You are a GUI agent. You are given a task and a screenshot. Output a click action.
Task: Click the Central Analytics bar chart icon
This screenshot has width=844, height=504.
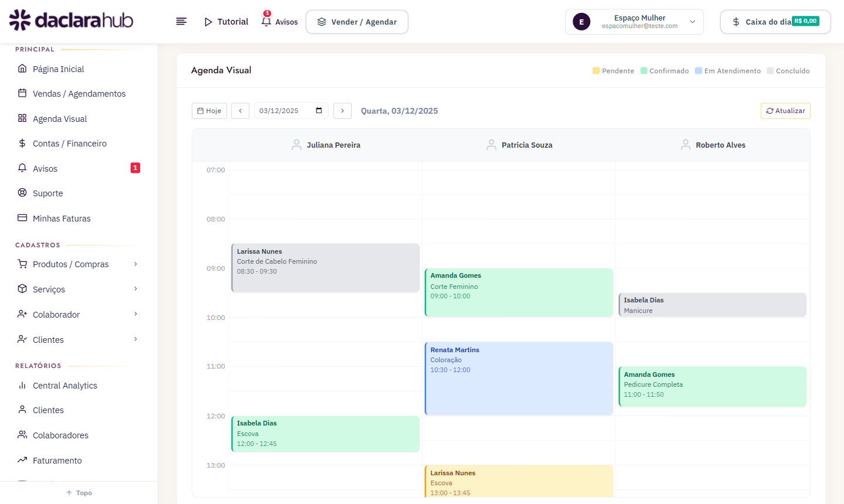click(x=22, y=385)
